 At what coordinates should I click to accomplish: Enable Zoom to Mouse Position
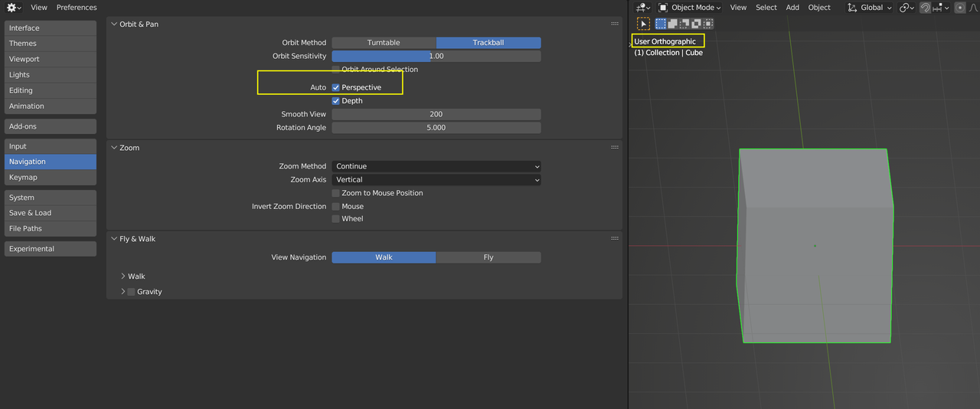pos(336,193)
